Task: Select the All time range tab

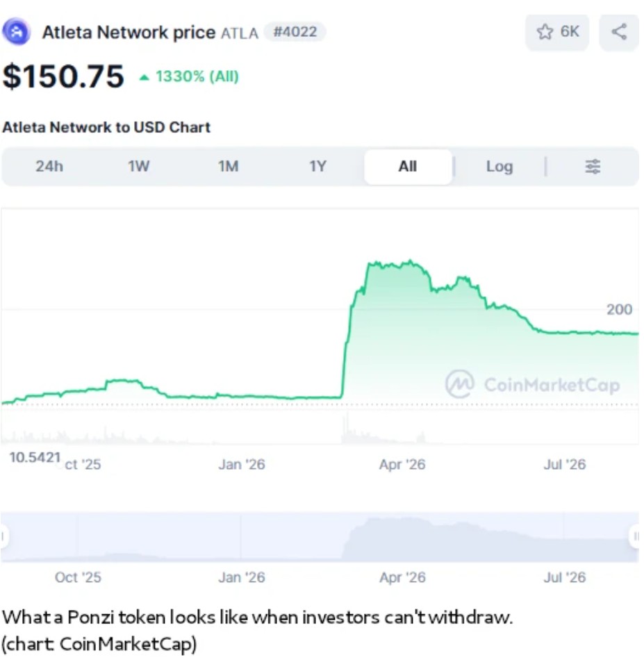Action: tap(408, 167)
